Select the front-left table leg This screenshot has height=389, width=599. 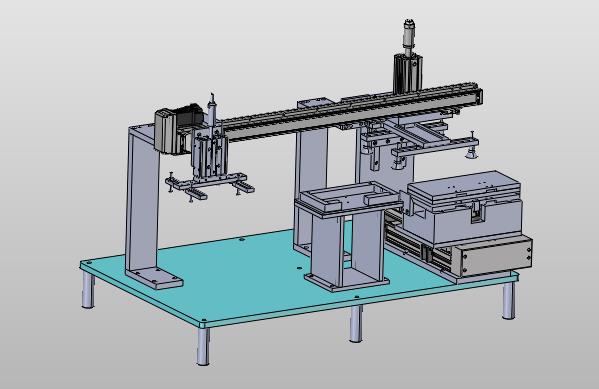click(x=203, y=346)
